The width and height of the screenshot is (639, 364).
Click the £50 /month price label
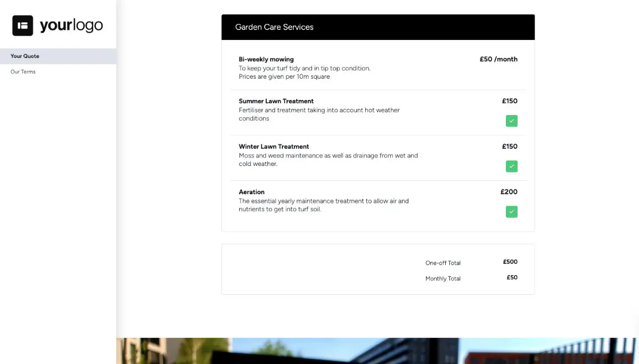point(498,59)
